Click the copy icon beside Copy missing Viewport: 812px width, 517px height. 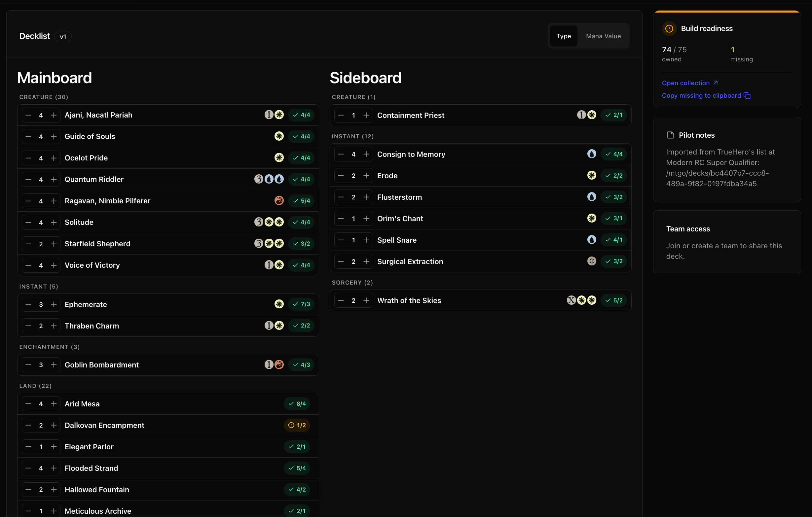(747, 96)
